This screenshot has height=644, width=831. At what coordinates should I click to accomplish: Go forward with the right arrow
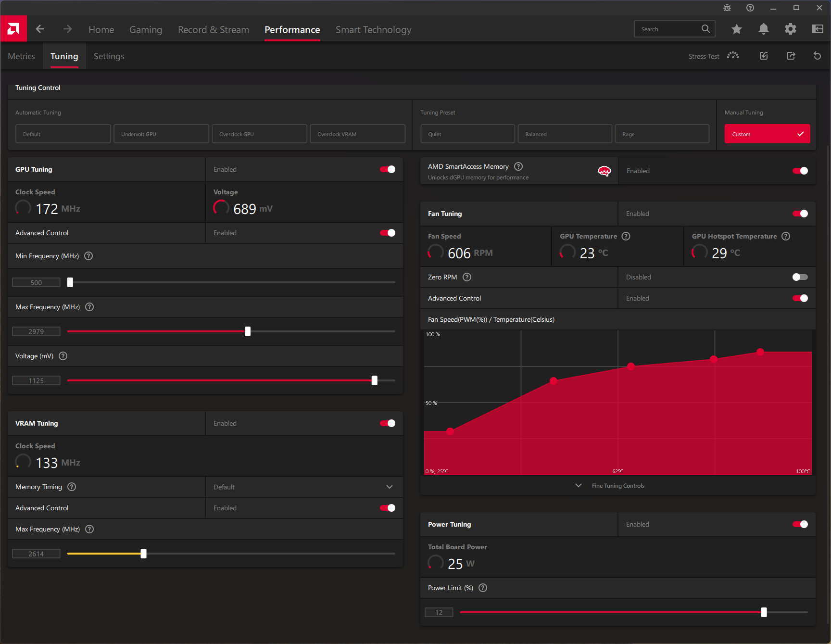[x=67, y=29]
